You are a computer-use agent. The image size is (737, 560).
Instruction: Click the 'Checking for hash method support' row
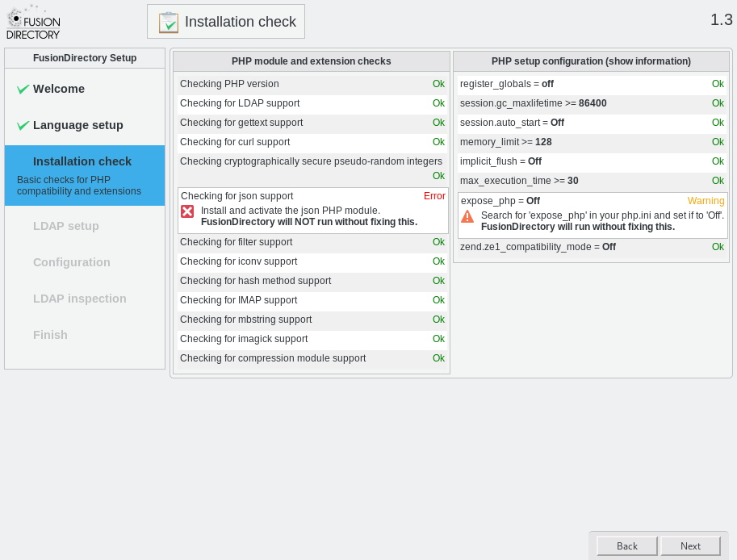312,281
